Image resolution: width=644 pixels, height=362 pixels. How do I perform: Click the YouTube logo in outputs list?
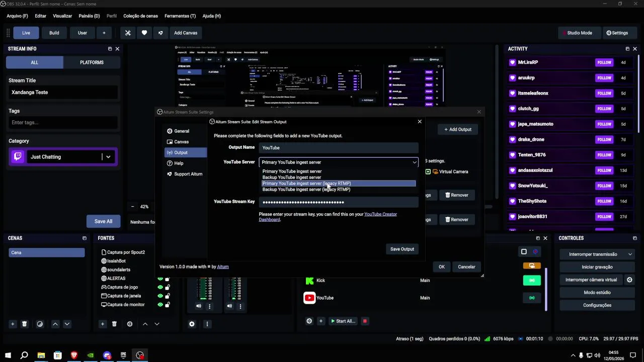(309, 298)
